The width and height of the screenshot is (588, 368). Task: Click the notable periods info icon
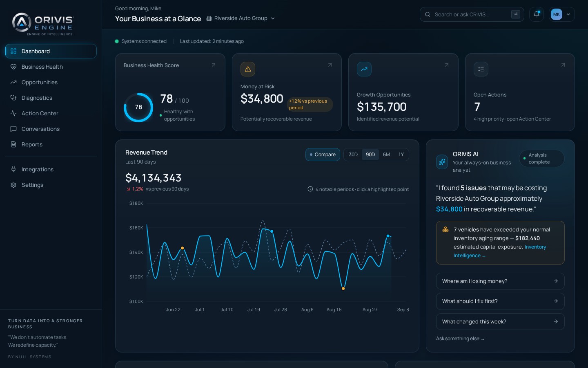[310, 189]
